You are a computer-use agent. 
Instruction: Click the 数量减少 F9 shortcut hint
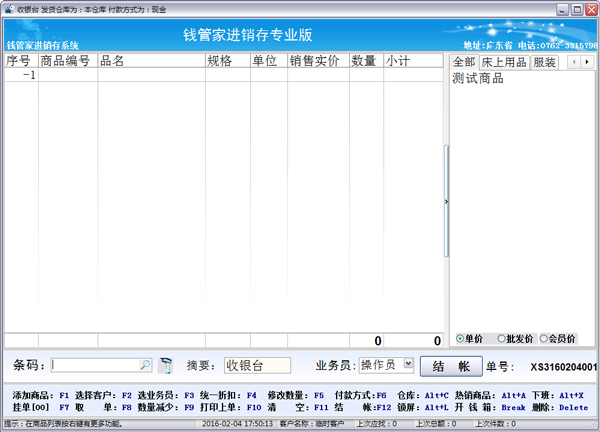coord(166,407)
